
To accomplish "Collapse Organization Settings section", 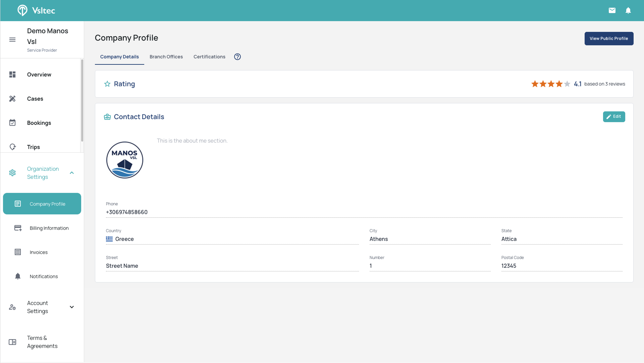I will (72, 173).
